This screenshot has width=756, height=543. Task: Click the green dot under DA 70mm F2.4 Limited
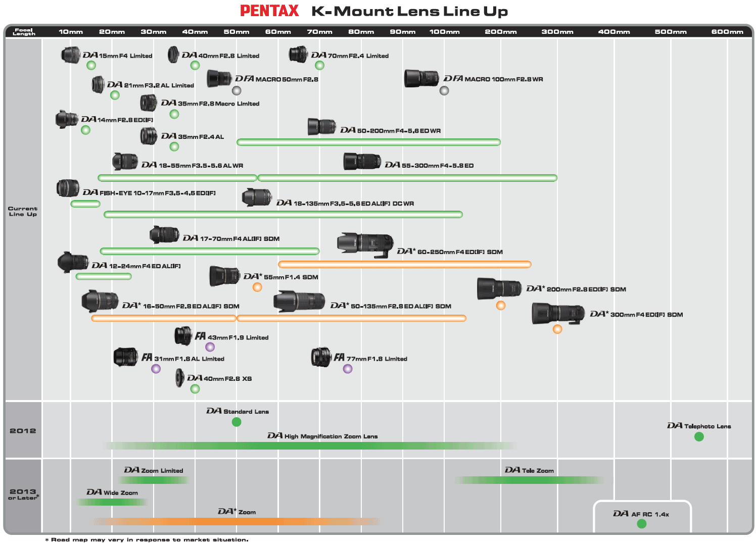pos(319,65)
